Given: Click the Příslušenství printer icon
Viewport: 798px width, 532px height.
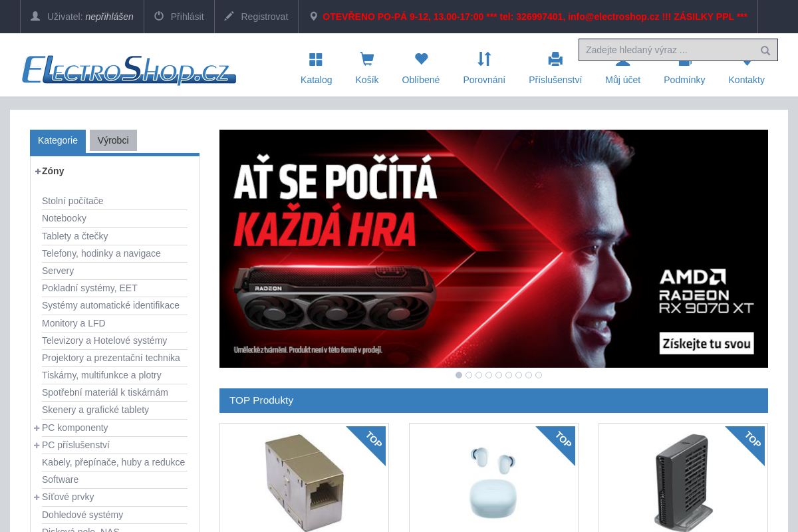Looking at the screenshot, I should (x=555, y=59).
